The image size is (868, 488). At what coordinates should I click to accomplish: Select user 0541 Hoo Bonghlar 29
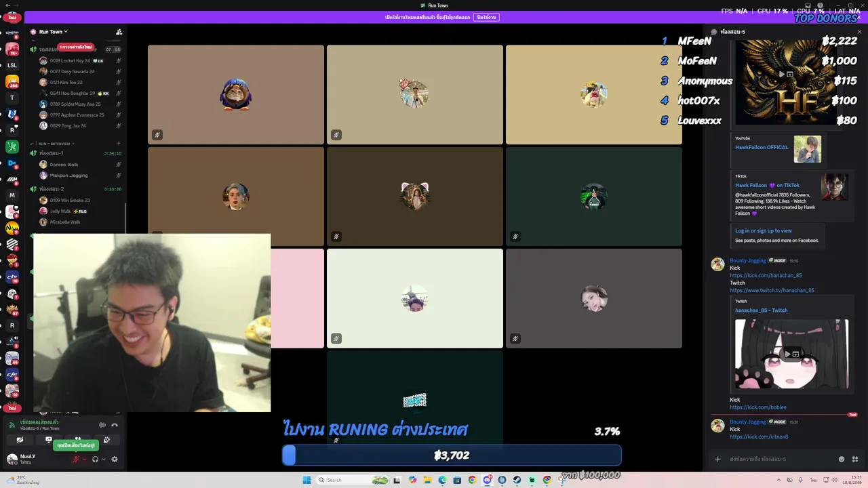[x=80, y=93]
